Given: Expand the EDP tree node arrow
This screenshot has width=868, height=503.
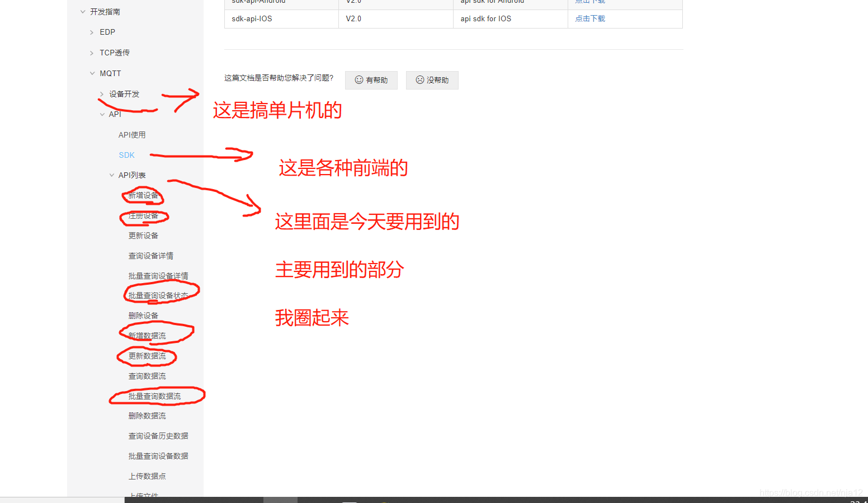Looking at the screenshot, I should pyautogui.click(x=92, y=32).
